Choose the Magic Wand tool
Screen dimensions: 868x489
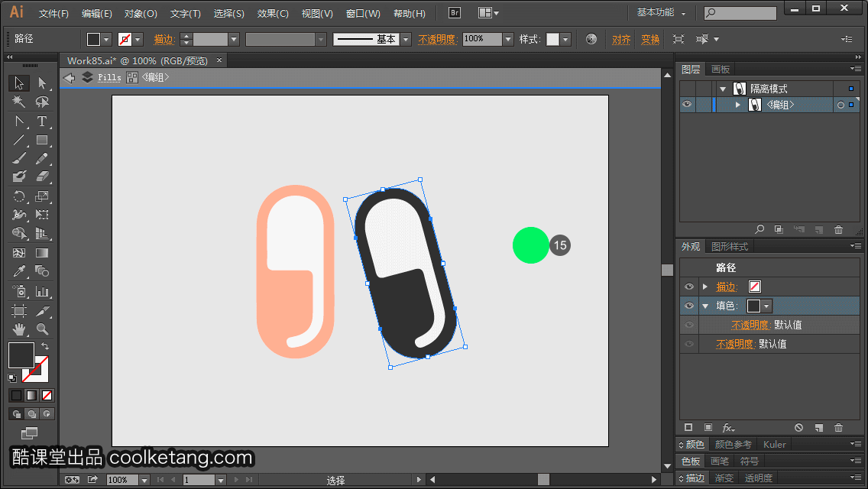coord(19,102)
